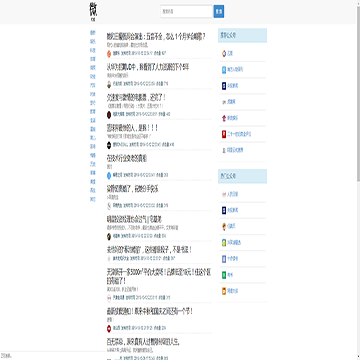Open the first article headline about learning singing

pyautogui.click(x=156, y=36)
